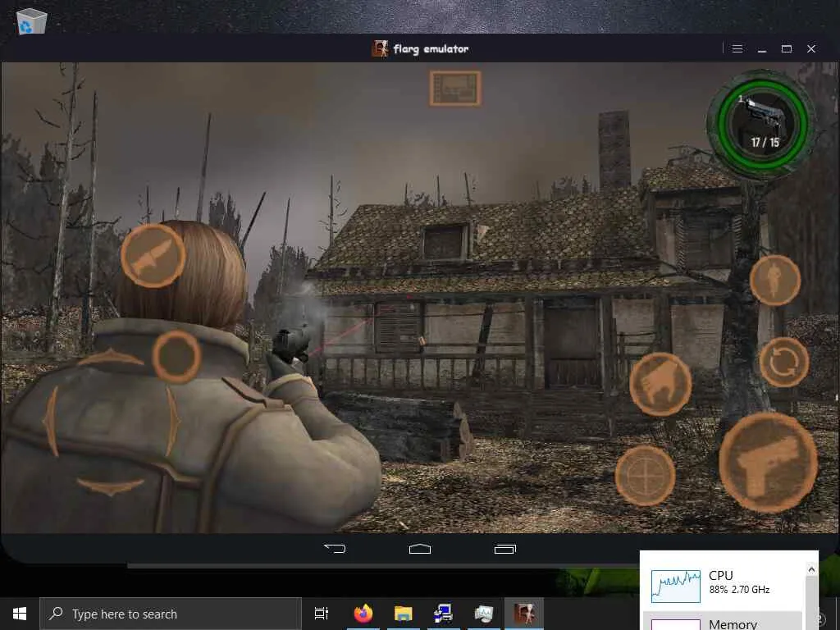Screen dimensions: 840x630
Task: Open File Explorer from taskbar
Action: [404, 614]
